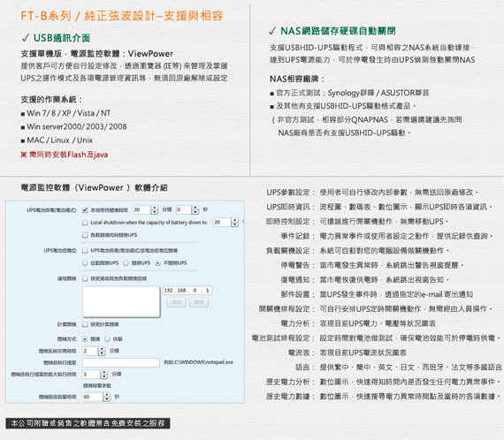Click the delete button under the IP address field

point(199,302)
